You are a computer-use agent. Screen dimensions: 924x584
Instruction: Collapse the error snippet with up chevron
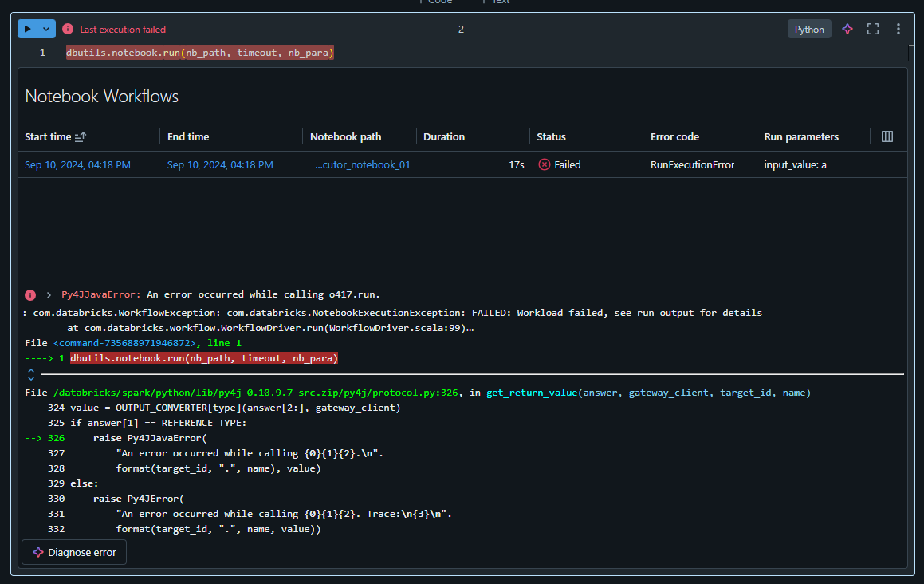tap(30, 370)
